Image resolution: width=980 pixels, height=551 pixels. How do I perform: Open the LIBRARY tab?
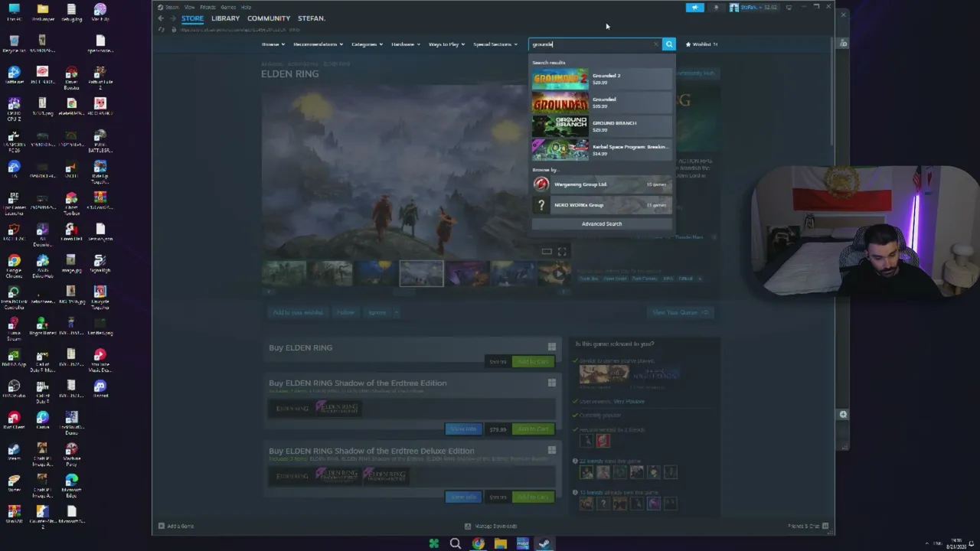tap(225, 18)
